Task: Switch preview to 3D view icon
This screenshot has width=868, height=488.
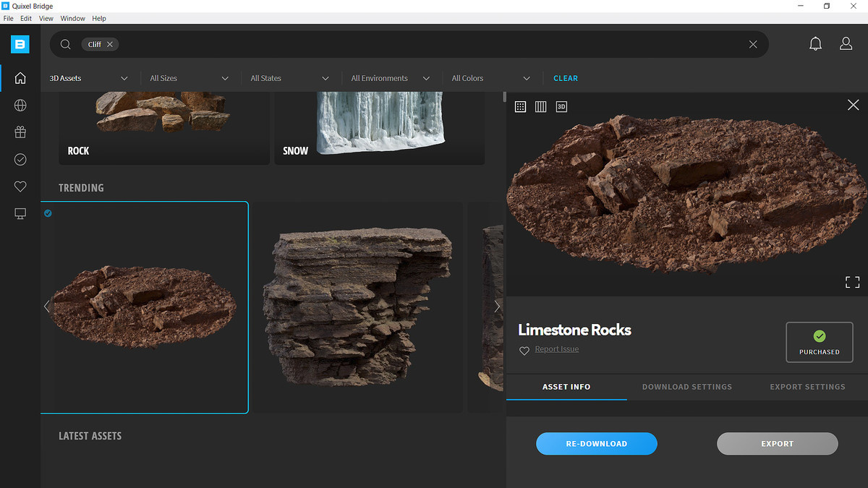Action: [561, 106]
